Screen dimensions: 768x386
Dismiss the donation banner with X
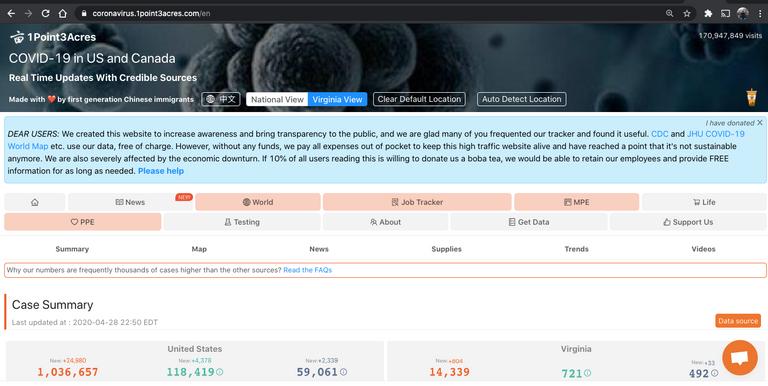760,122
